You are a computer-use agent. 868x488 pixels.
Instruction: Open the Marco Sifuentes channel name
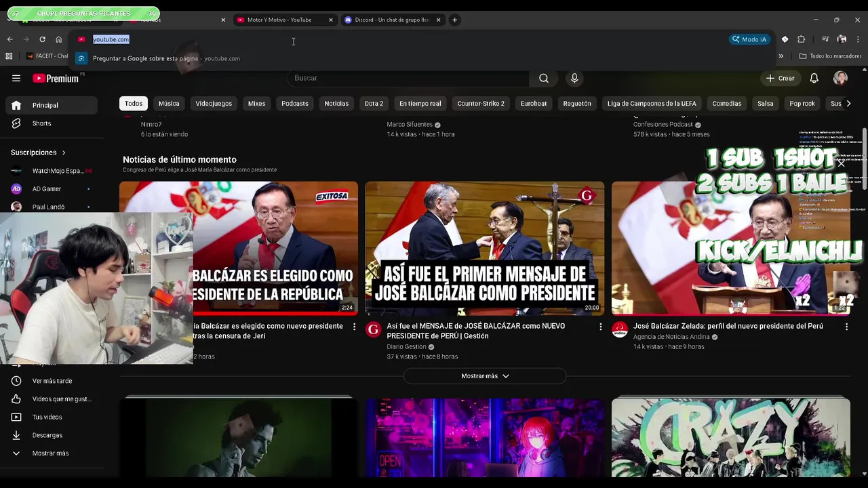(410, 125)
